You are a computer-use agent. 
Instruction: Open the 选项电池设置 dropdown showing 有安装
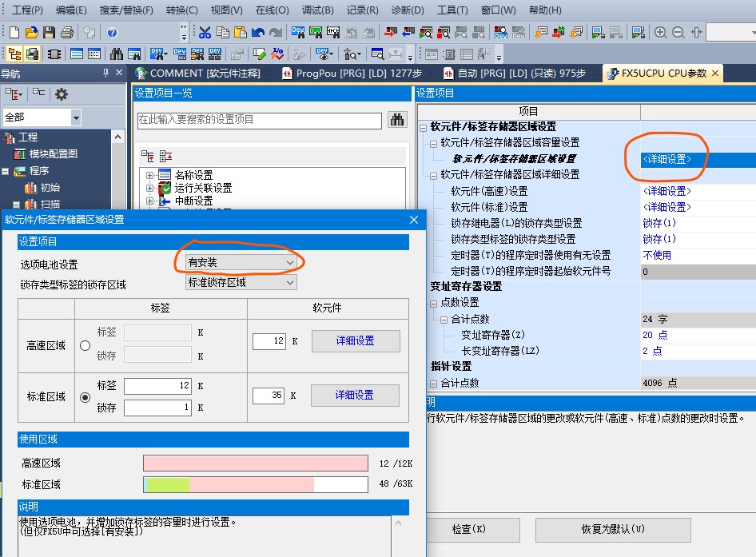(x=241, y=262)
